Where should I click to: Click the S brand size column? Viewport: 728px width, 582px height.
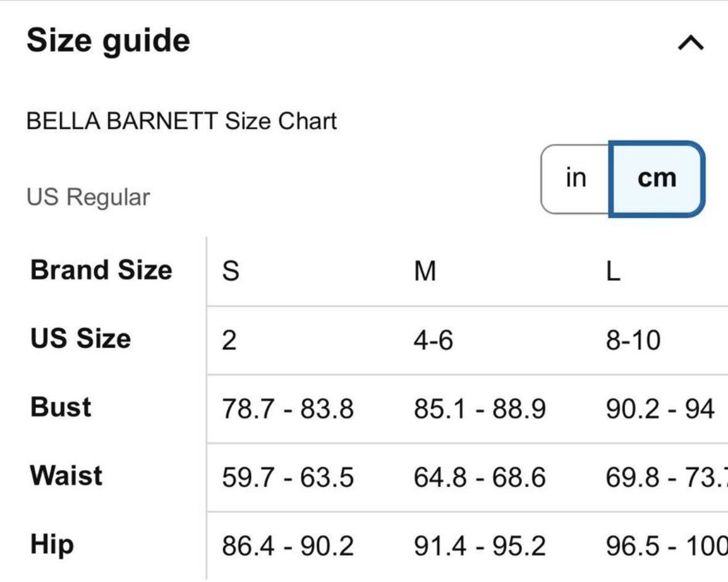coord(231,271)
